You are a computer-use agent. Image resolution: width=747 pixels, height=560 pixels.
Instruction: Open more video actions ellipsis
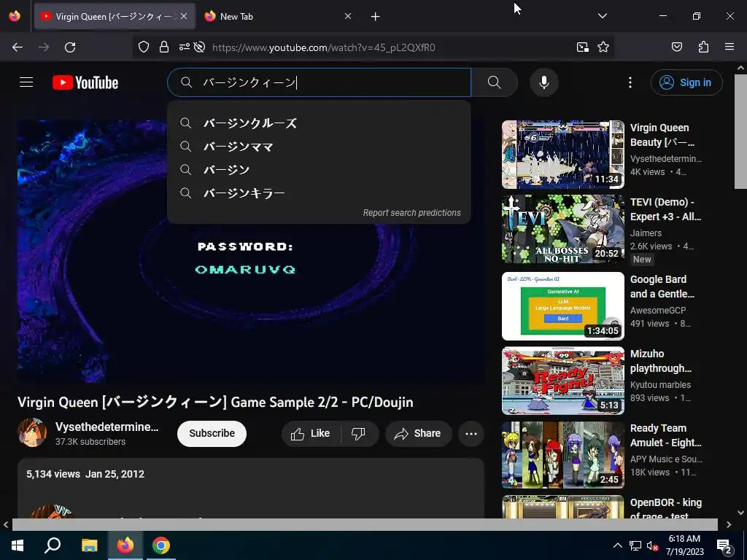pyautogui.click(x=471, y=433)
